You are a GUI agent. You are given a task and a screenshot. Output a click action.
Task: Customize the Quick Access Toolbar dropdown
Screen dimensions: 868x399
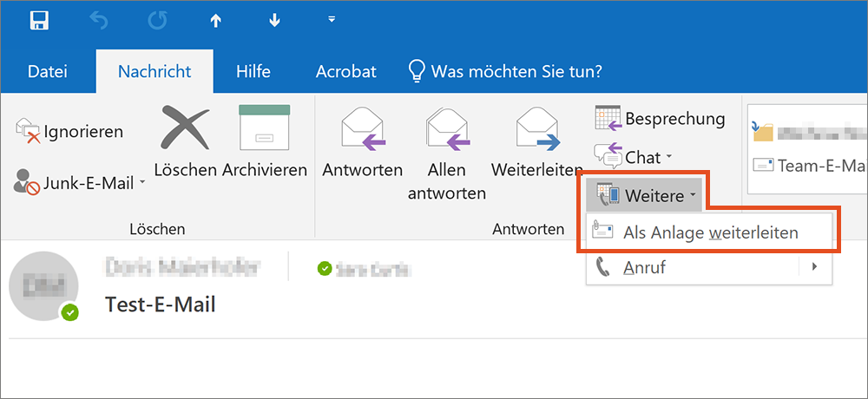[331, 19]
